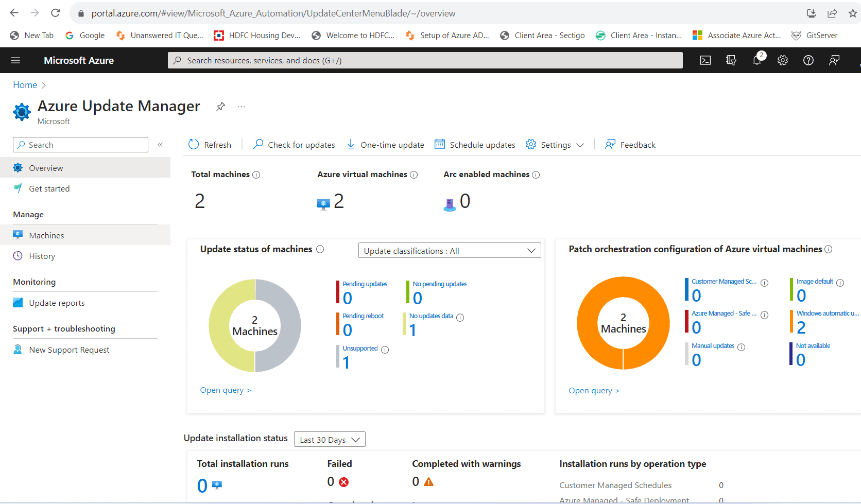Click the Windows automatic updates count 2
The height and width of the screenshot is (504, 861).
tap(801, 327)
